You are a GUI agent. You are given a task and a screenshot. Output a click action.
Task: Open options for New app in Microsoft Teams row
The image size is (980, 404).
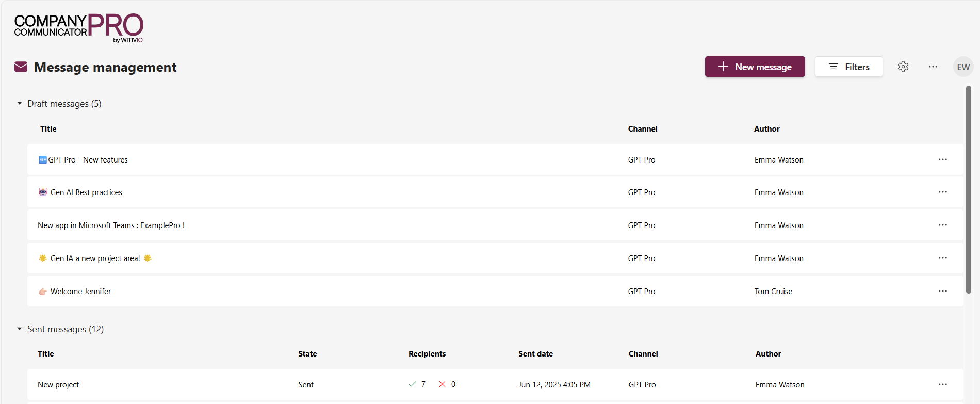[943, 225]
